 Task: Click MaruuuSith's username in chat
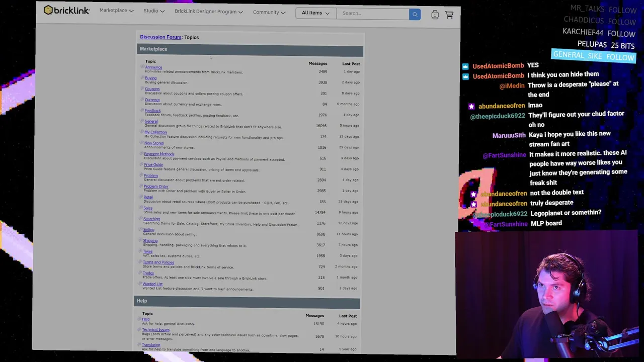[x=509, y=135]
